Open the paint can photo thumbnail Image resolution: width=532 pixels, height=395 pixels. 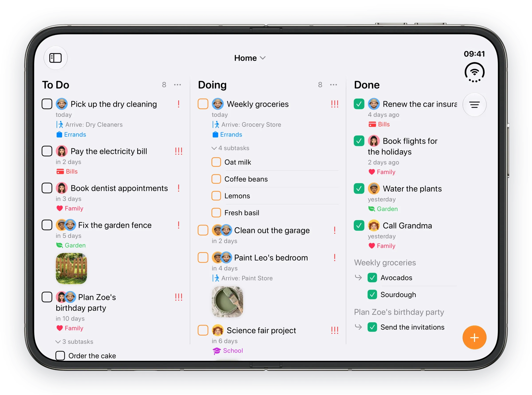coord(227,302)
